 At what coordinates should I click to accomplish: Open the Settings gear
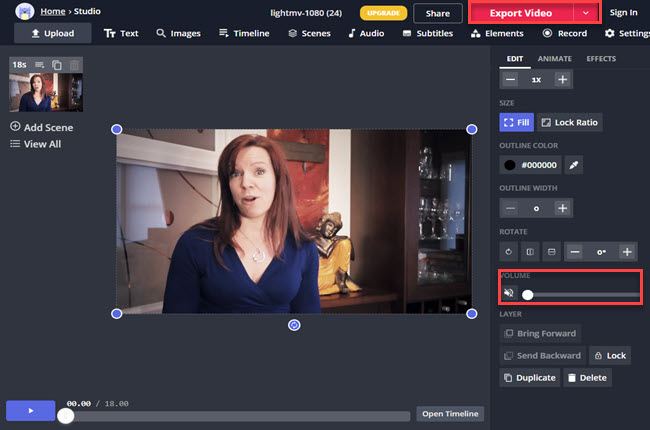[627, 33]
